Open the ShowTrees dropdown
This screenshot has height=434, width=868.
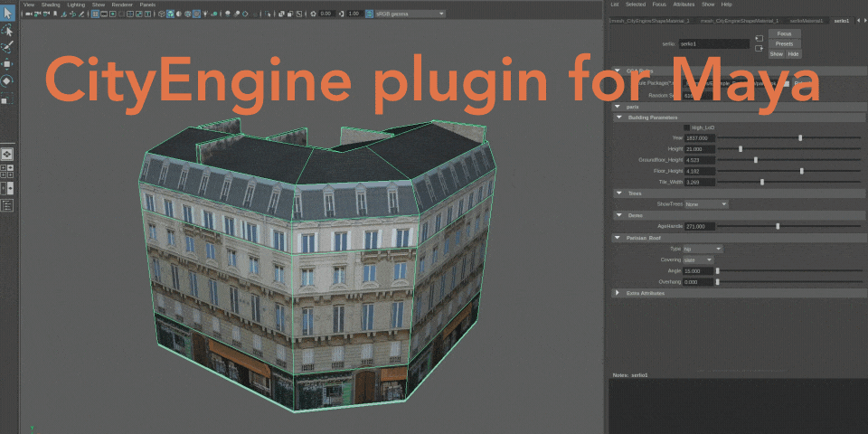pyautogui.click(x=706, y=204)
